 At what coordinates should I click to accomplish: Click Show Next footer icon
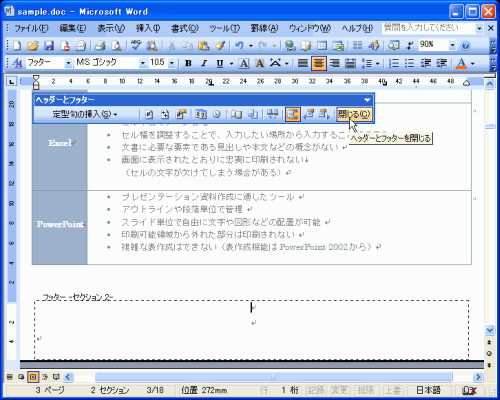pos(324,114)
